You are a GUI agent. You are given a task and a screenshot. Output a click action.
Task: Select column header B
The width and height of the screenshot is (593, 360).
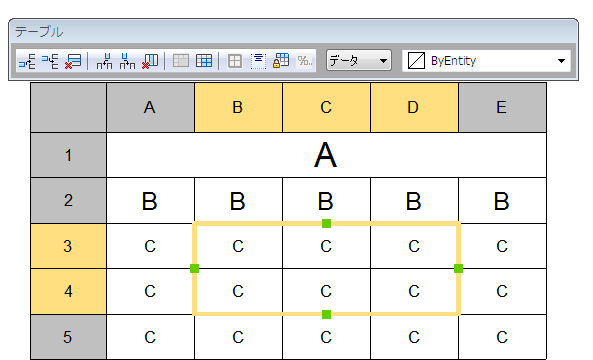click(x=238, y=107)
